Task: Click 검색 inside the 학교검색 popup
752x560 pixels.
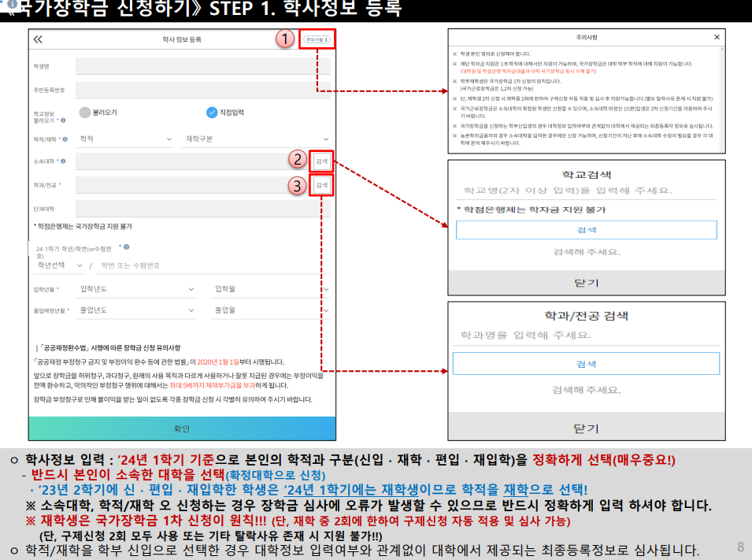Action: click(587, 229)
